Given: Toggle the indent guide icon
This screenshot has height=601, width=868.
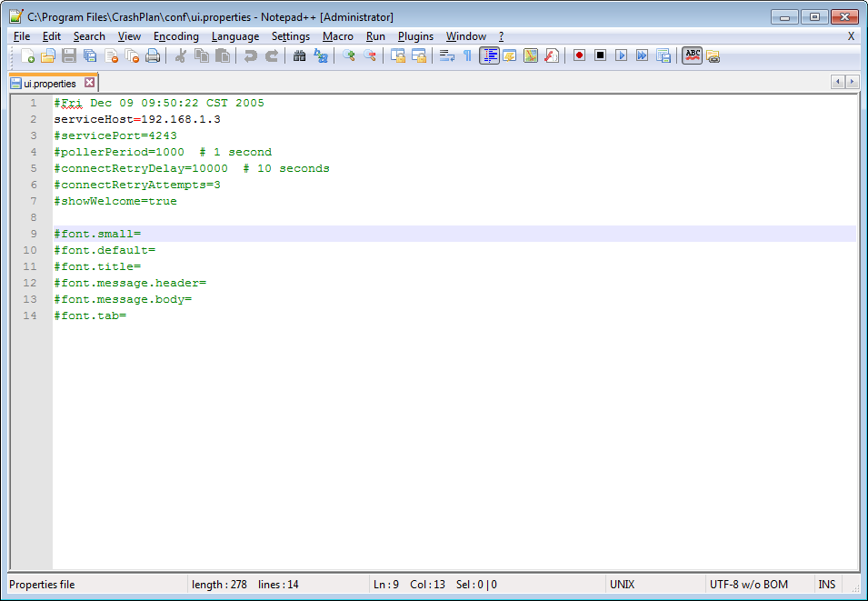Looking at the screenshot, I should (x=489, y=56).
